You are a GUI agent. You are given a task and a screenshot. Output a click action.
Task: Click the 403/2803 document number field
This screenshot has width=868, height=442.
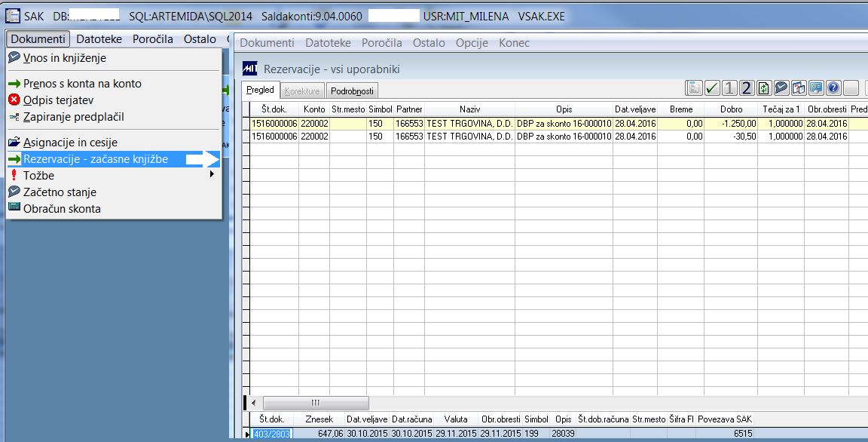pyautogui.click(x=272, y=434)
